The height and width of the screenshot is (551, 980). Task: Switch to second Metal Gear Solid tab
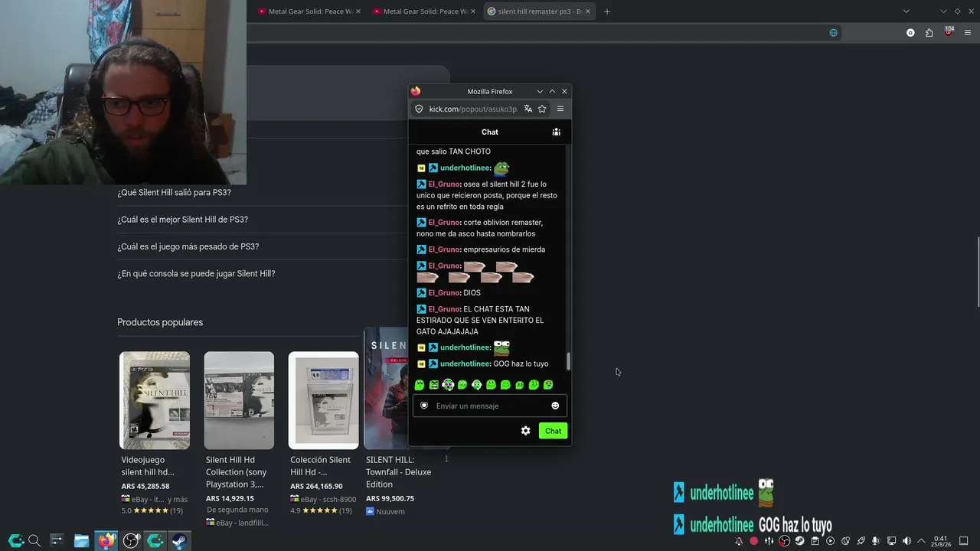coord(424,11)
